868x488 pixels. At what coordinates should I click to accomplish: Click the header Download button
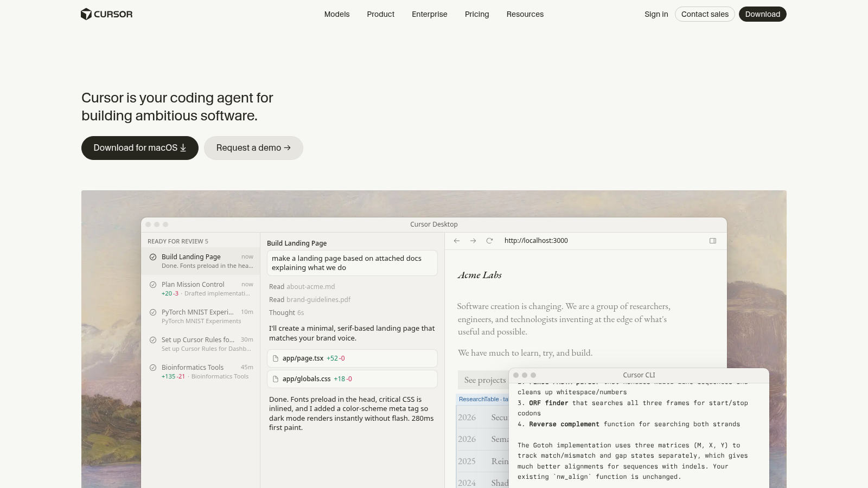coord(762,14)
